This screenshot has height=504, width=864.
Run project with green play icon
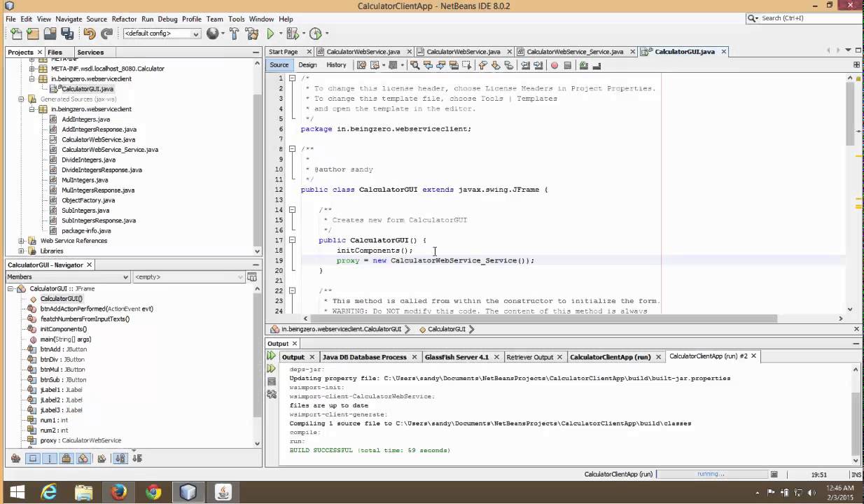point(270,33)
